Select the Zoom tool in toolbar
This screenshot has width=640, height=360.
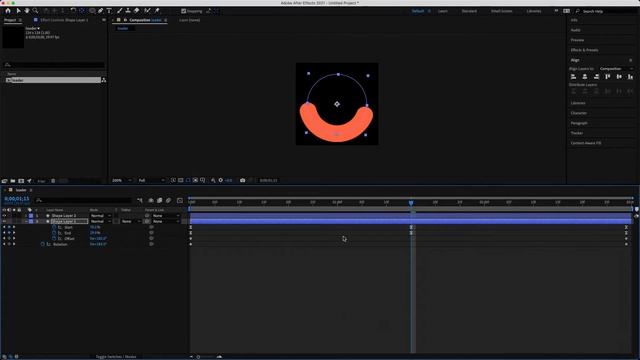36,11
